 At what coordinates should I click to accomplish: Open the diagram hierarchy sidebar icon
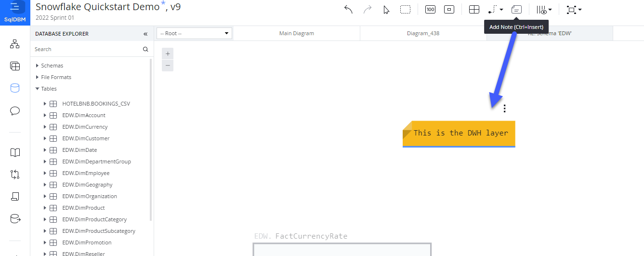pos(15,44)
